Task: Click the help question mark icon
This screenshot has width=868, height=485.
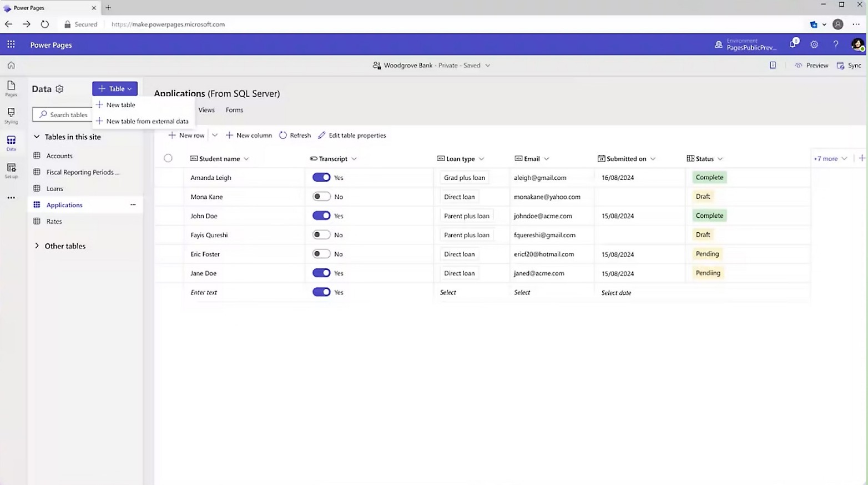Action: click(836, 44)
